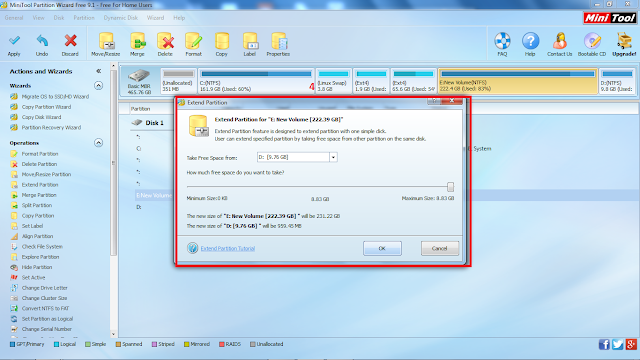Click the free space slider handle
This screenshot has width=640, height=360.
click(x=450, y=187)
